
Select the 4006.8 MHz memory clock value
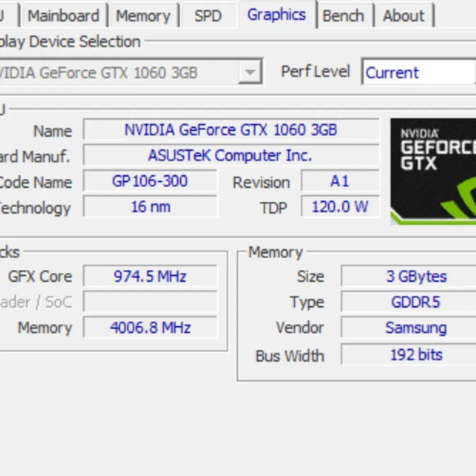(x=150, y=327)
